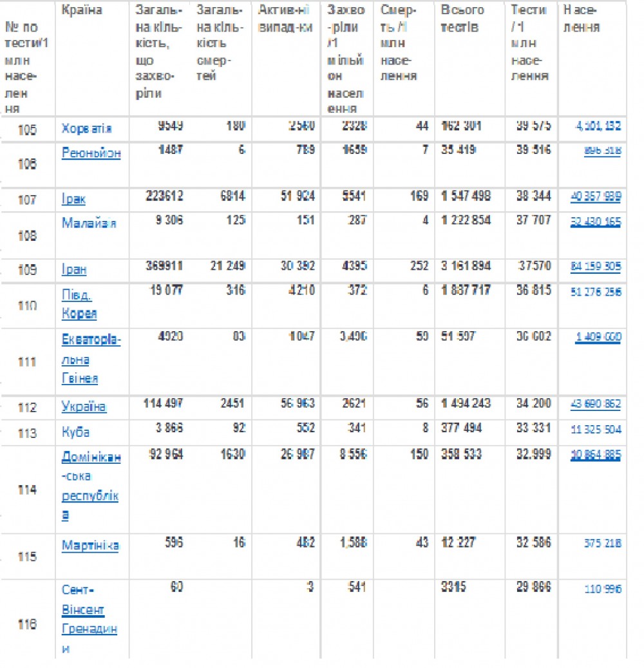The height and width of the screenshot is (668, 644).
Task: Open Екваторіальна Гвінея country link
Action: click(x=91, y=359)
